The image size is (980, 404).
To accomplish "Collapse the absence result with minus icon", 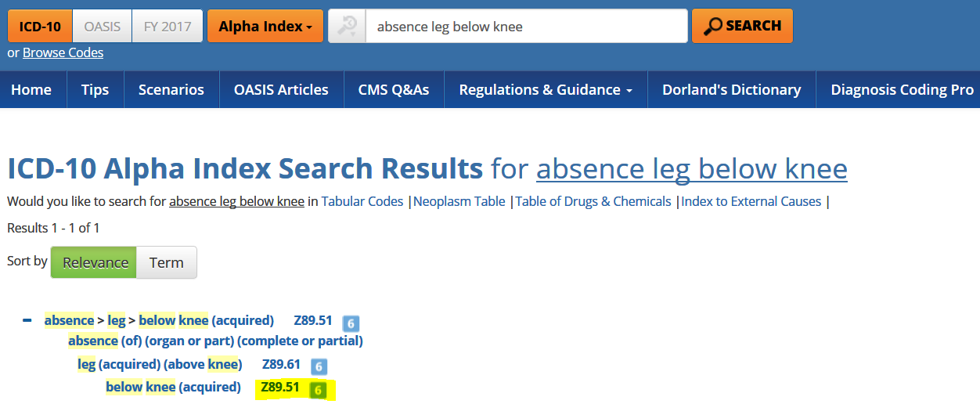I will pos(27,320).
